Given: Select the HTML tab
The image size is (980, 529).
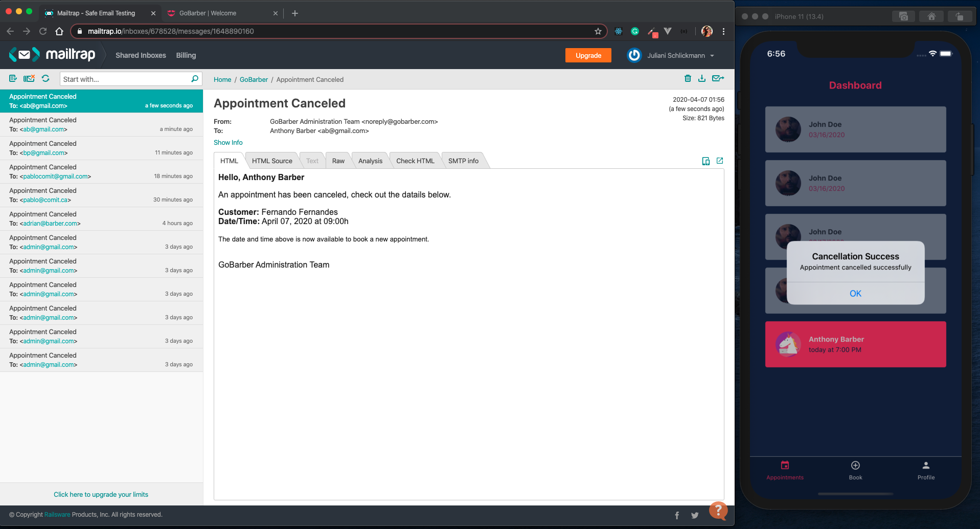Looking at the screenshot, I should coord(229,161).
